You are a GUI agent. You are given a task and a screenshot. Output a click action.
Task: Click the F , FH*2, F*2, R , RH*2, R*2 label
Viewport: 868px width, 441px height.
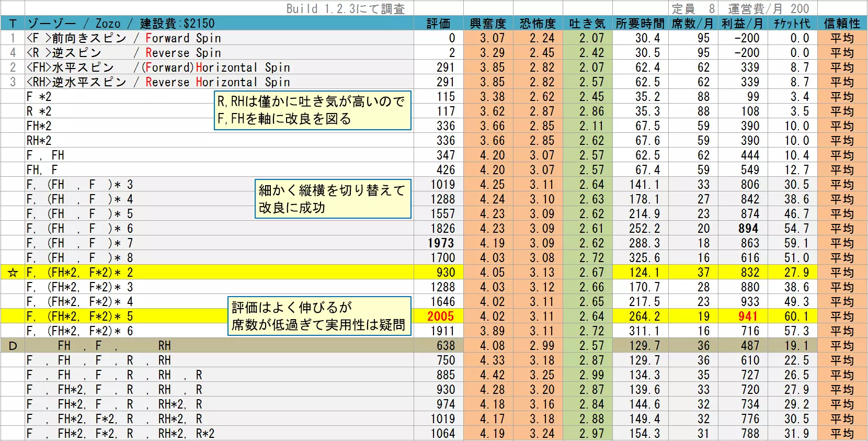[x=121, y=434]
